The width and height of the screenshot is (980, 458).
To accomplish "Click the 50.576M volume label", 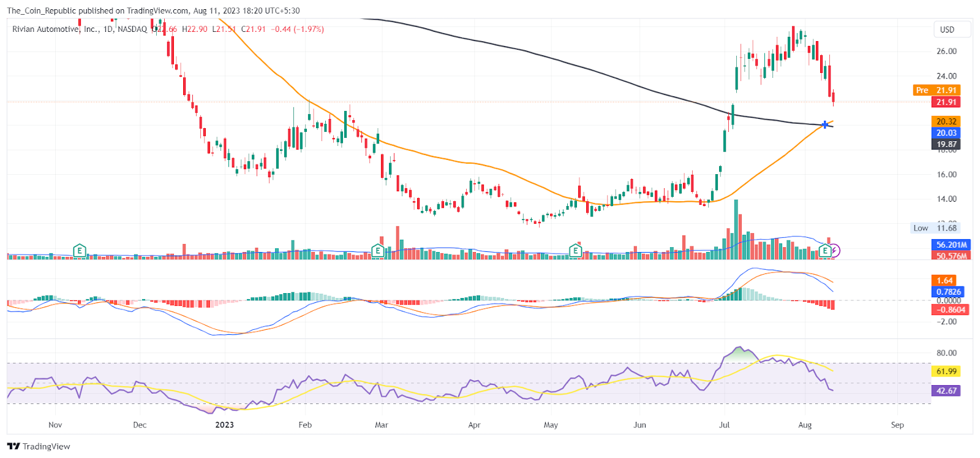I will pyautogui.click(x=951, y=255).
